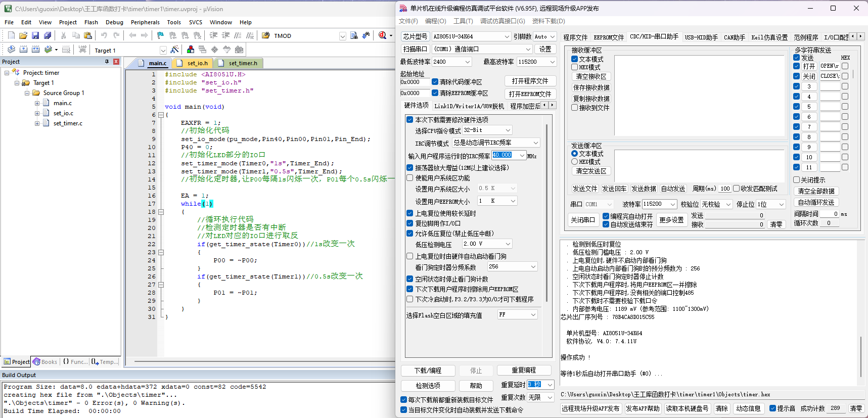Screen dimensions: 868x418
Task: Select 文本模式 radio in 发送缓冲区
Action: 575,154
